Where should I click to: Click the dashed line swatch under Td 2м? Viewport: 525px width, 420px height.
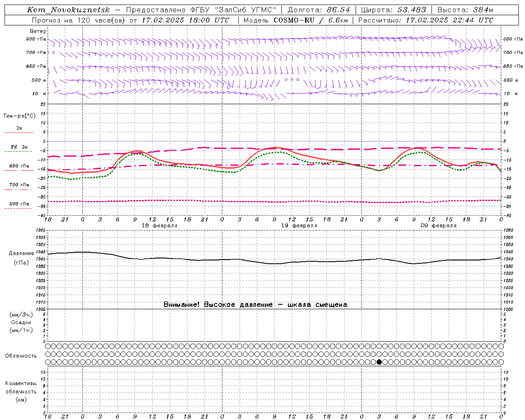click(x=18, y=152)
